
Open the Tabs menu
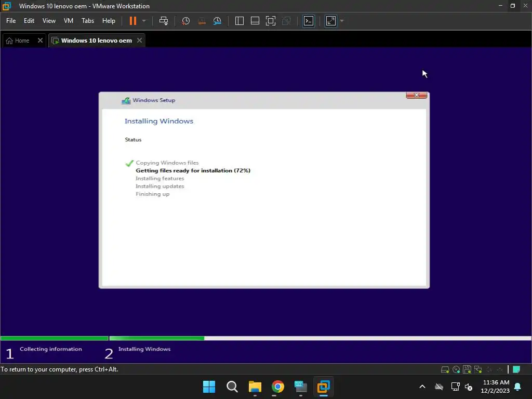coord(88,21)
